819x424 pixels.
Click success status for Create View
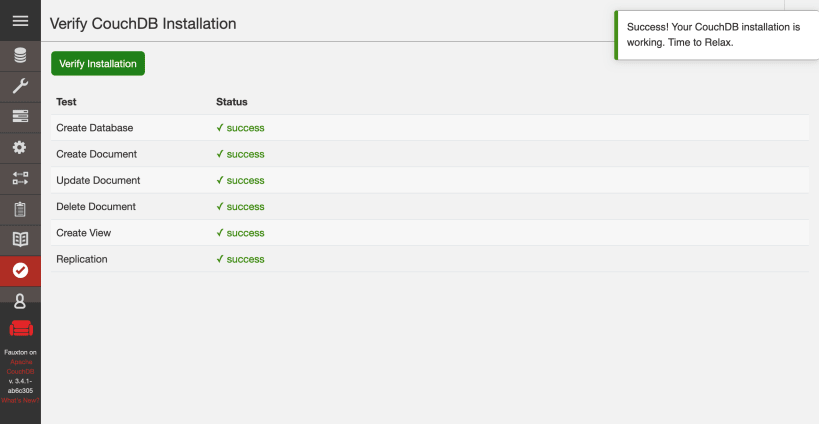tap(240, 233)
